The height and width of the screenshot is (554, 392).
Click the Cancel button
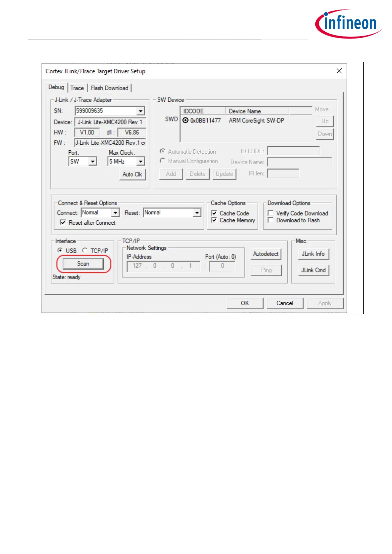pos(285,303)
